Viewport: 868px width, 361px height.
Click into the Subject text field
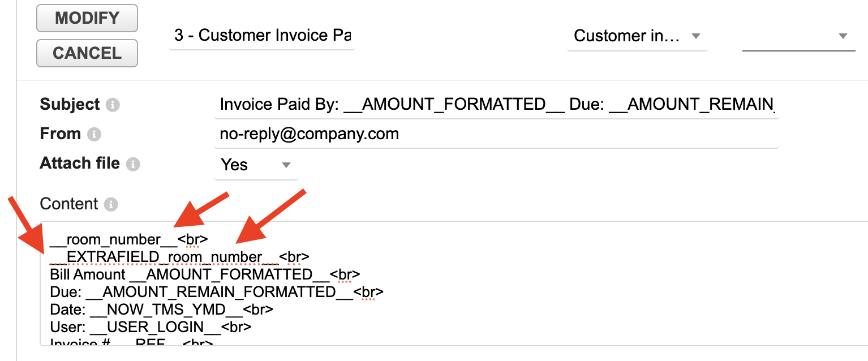click(496, 105)
